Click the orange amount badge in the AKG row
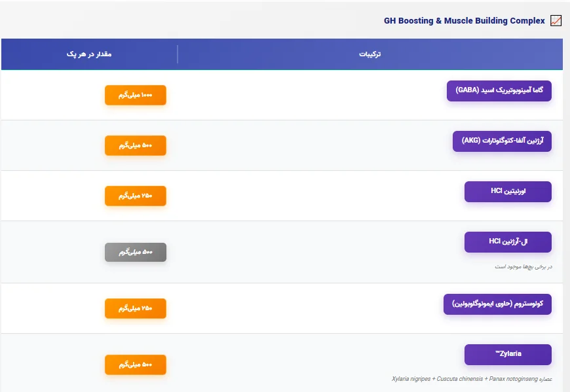This screenshot has width=570, height=392. point(136,145)
